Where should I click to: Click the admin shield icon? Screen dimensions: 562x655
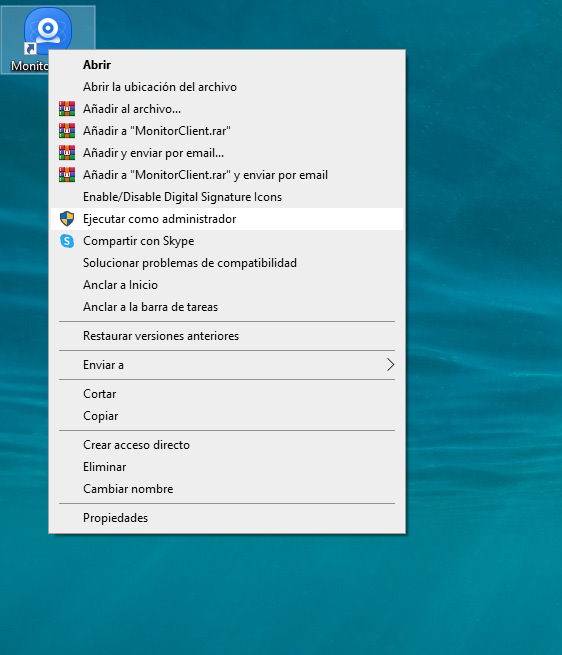tap(67, 219)
